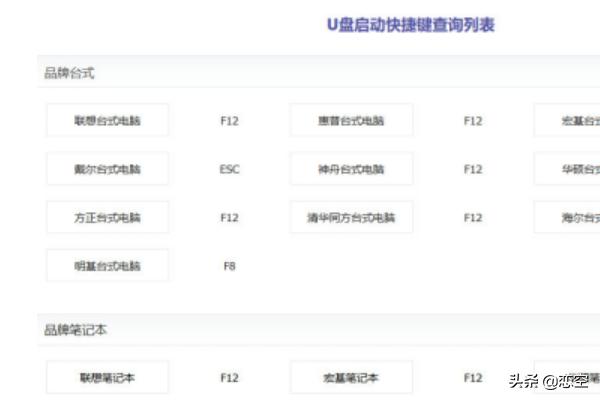The height and width of the screenshot is (400, 600).
Task: Select the 戴尔台式电脑 button
Action: click(x=107, y=169)
